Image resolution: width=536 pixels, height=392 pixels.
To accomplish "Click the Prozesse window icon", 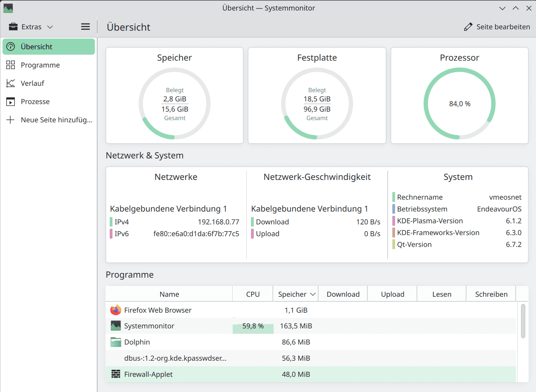I will pos(11,102).
